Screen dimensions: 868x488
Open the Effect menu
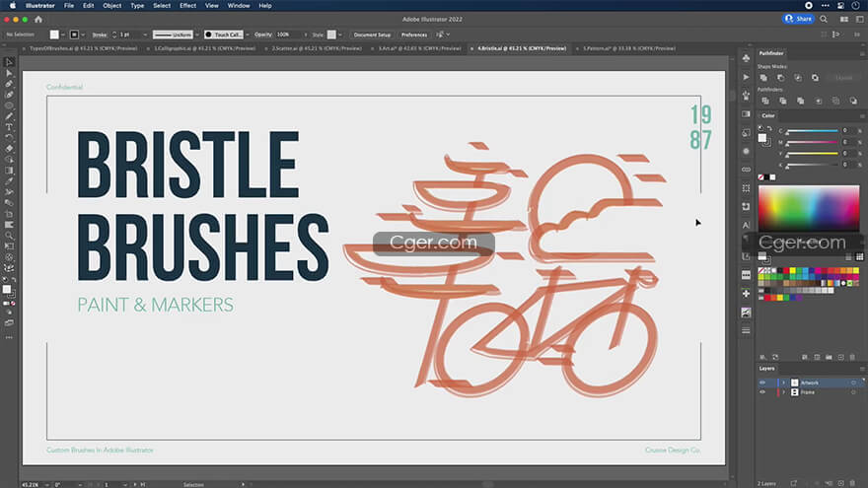click(x=187, y=6)
